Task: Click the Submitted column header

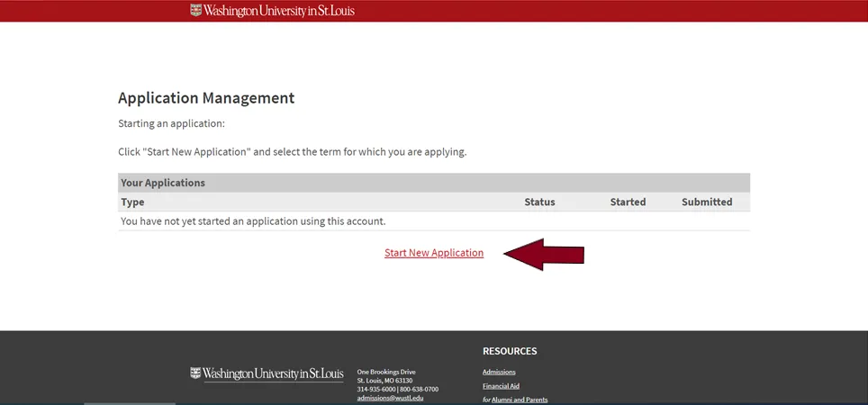Action: point(707,202)
